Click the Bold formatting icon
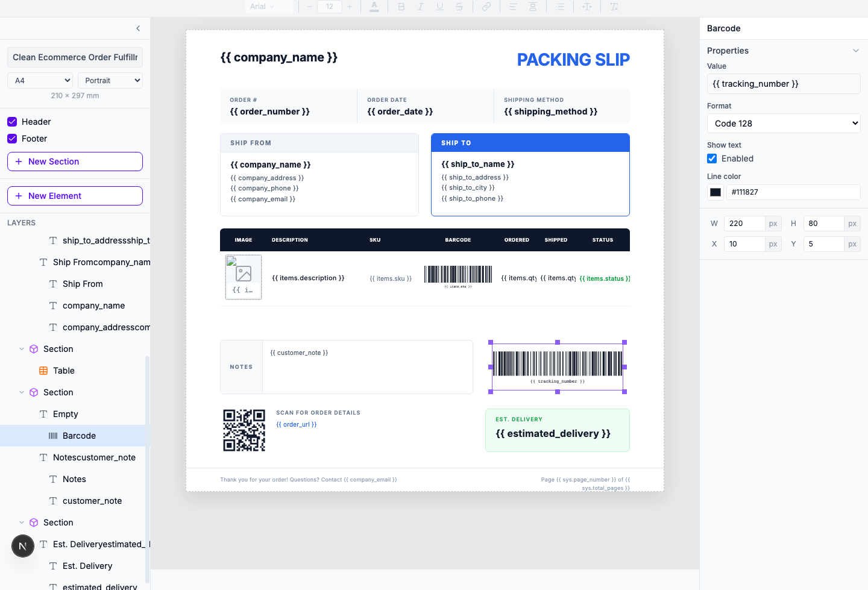The image size is (868, 590). coord(401,7)
